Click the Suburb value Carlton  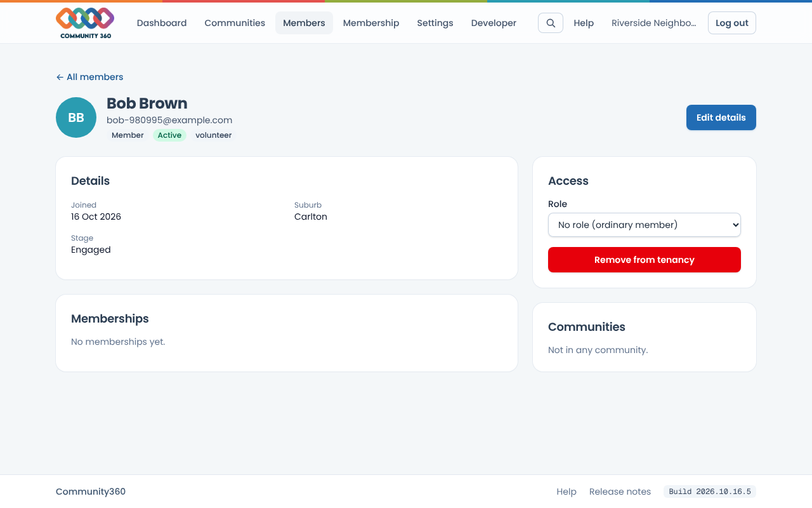point(311,217)
